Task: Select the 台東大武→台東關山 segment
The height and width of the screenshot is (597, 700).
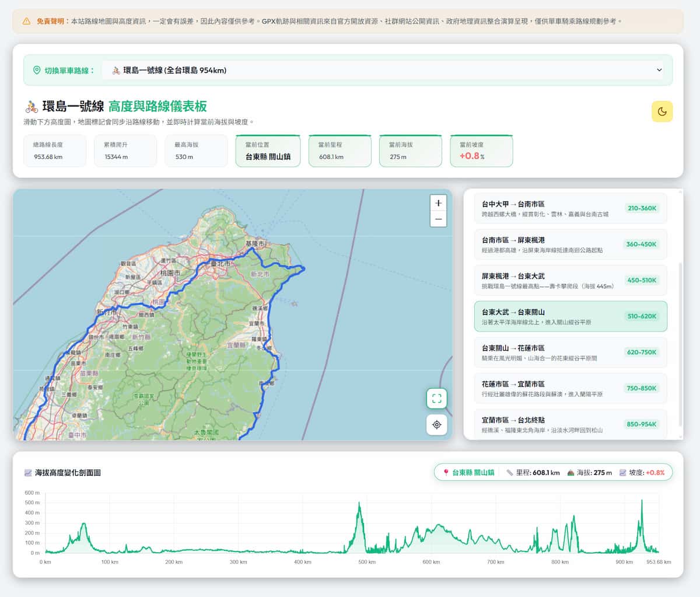Action: (570, 316)
